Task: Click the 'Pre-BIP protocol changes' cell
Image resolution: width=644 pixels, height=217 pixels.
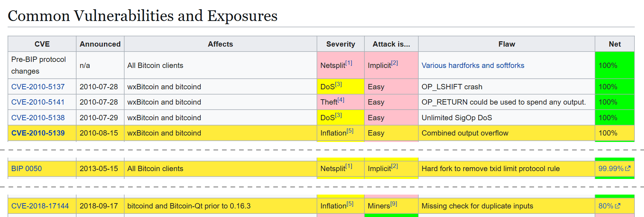Action: point(42,65)
